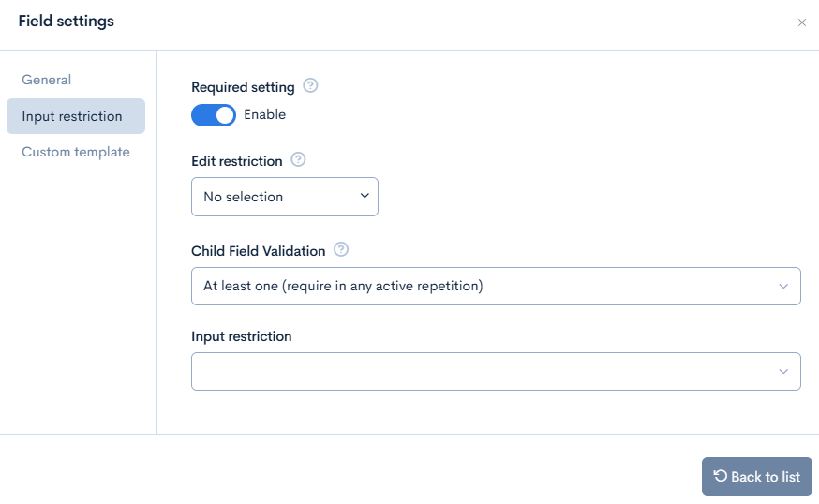819x504 pixels.
Task: Show help for Child Field Validation
Action: [341, 249]
